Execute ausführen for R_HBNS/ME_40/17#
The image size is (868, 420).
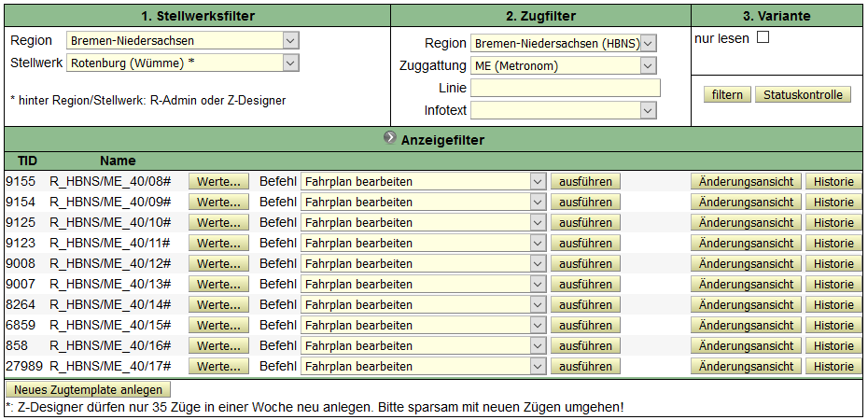[585, 366]
